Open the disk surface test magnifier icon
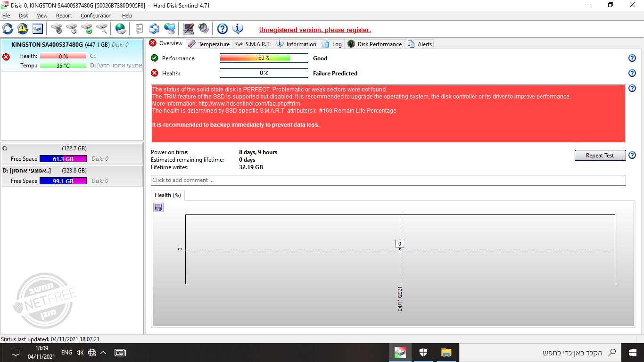 point(102,29)
